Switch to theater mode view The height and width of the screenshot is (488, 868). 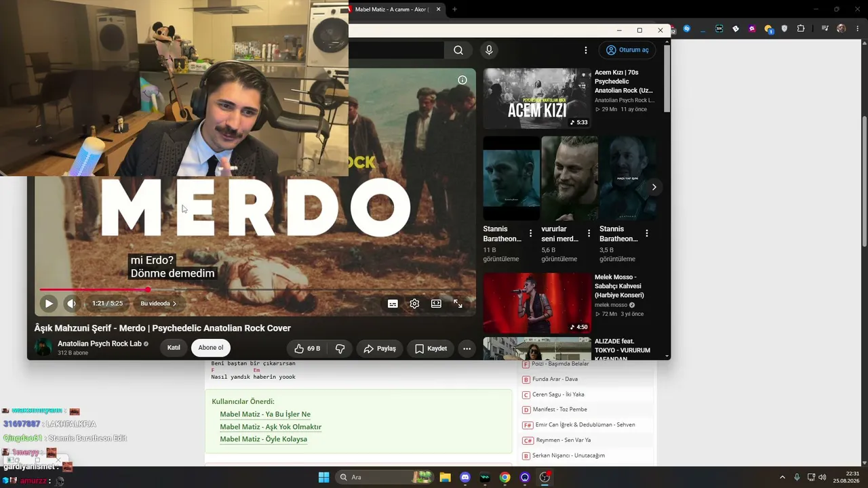436,304
